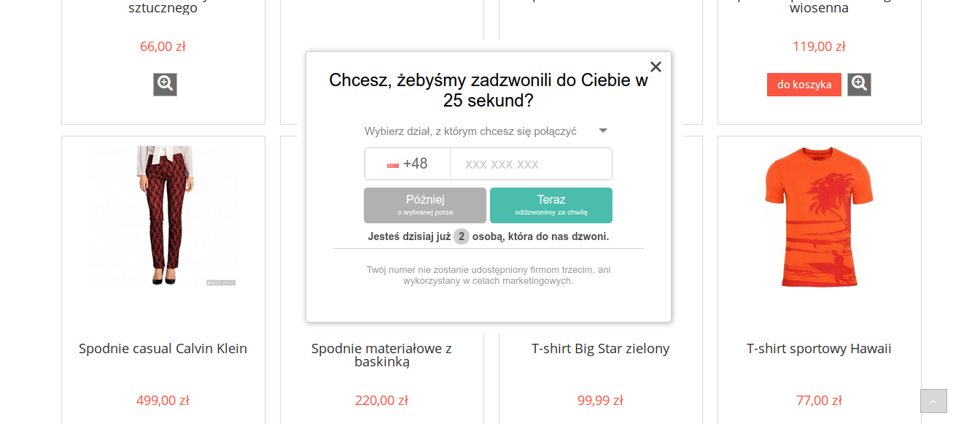Open T-shirt sportowy Hawaii link
980x424 pixels.
click(820, 349)
